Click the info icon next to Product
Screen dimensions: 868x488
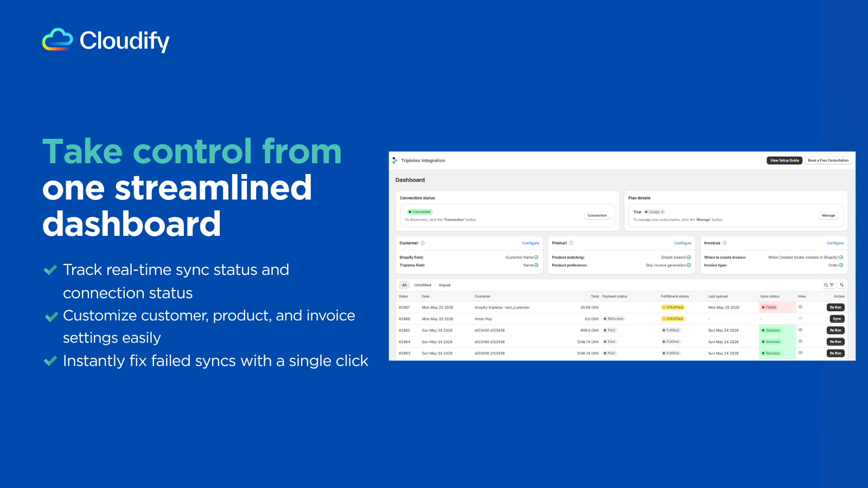point(571,243)
